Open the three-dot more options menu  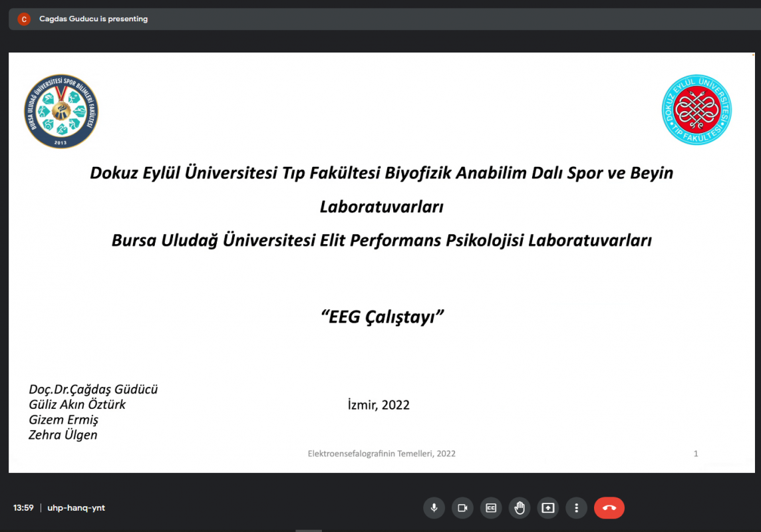[x=577, y=508]
